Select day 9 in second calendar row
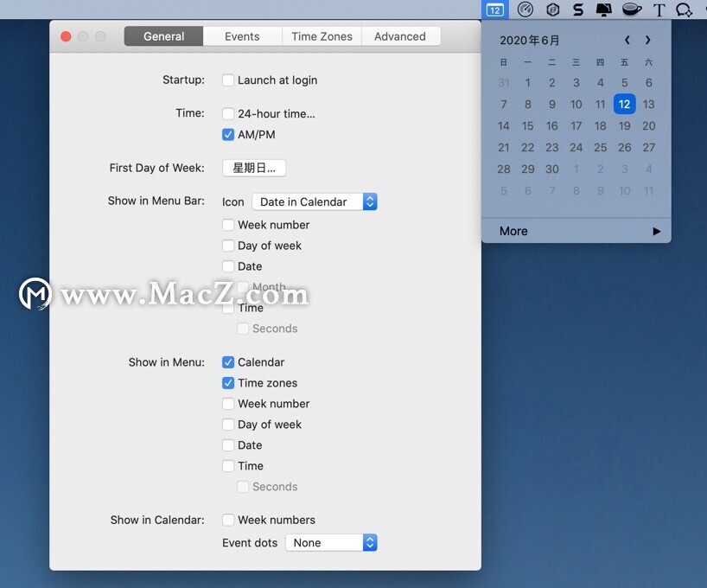 552,105
